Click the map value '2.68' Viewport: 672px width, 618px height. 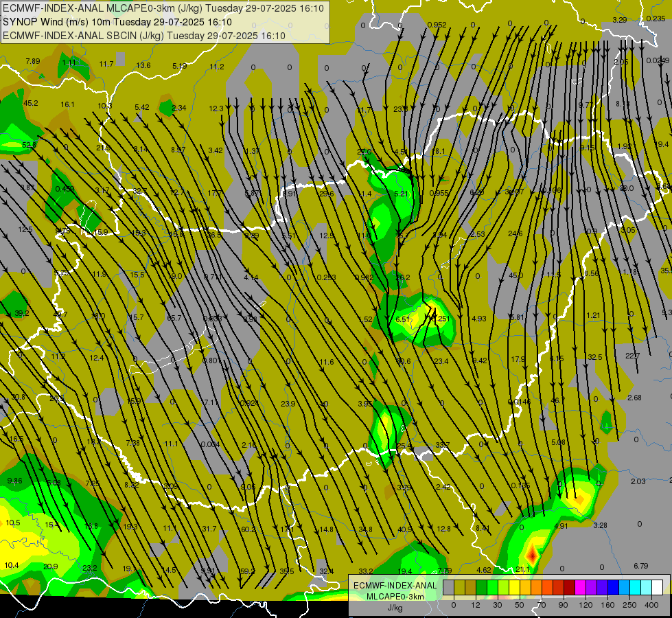(x=634, y=398)
